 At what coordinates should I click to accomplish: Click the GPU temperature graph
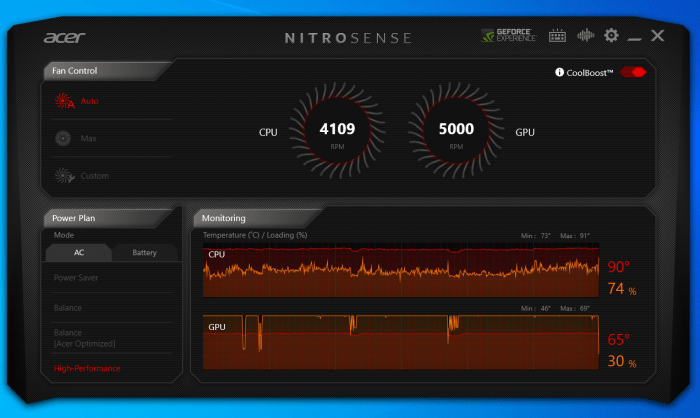point(401,343)
